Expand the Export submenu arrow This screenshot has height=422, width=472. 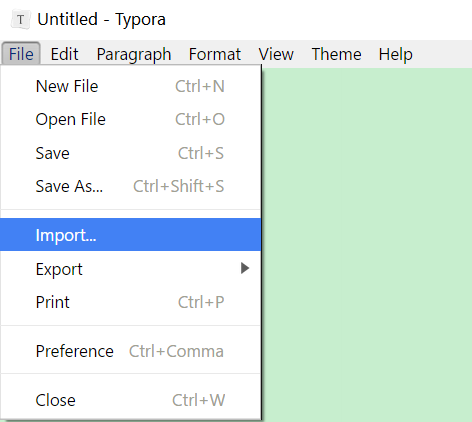point(245,268)
